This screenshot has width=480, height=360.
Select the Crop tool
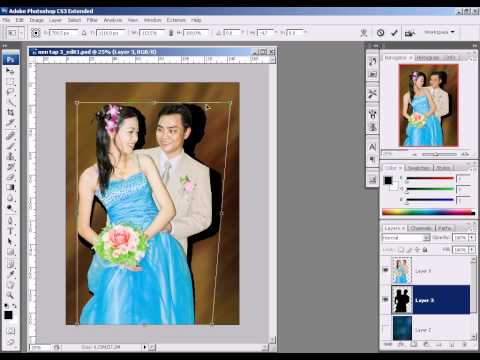10,112
